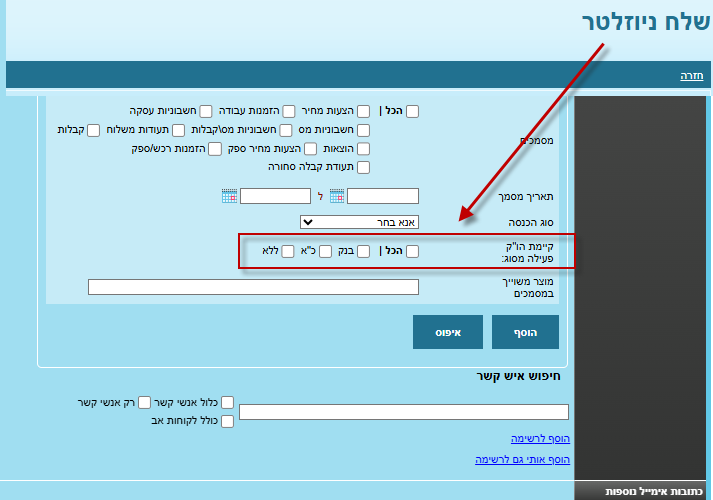Check the הצעות מחיר documents checkbox

tap(363, 111)
